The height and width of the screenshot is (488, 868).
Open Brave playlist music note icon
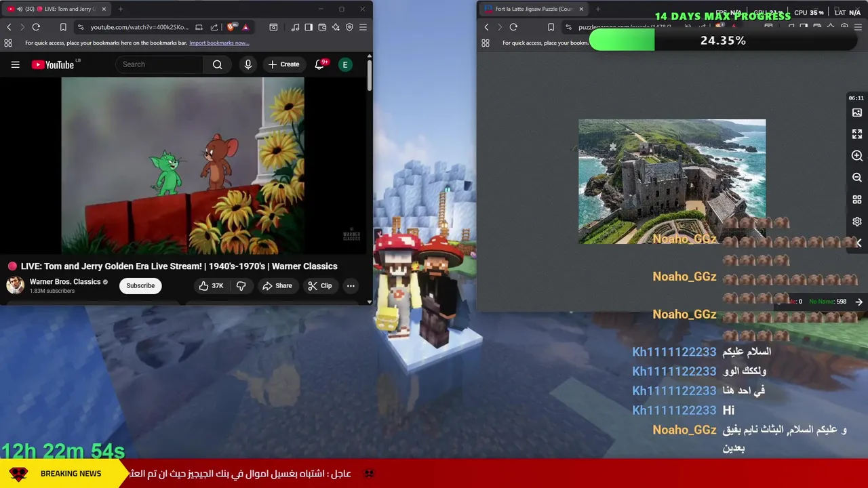coord(295,27)
